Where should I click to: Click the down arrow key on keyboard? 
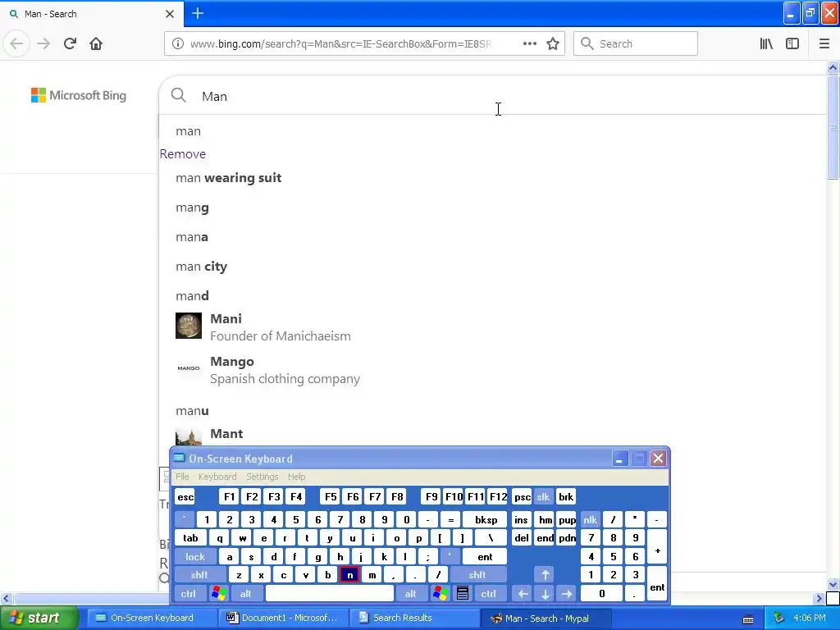(x=545, y=594)
